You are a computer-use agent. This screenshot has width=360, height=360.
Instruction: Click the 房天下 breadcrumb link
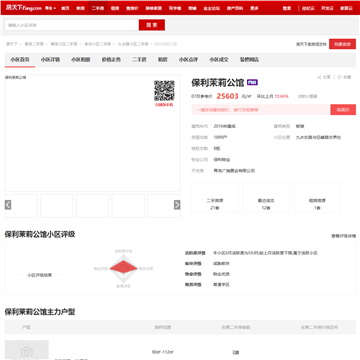(12, 44)
